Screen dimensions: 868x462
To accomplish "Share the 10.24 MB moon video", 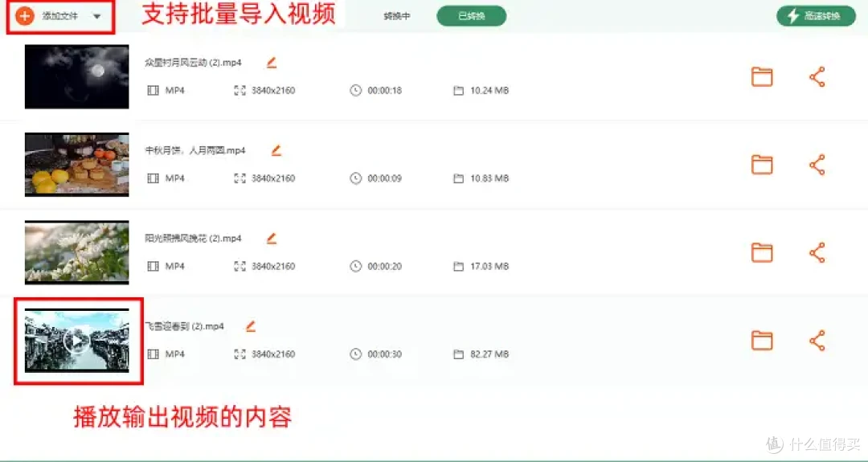I will tap(817, 77).
